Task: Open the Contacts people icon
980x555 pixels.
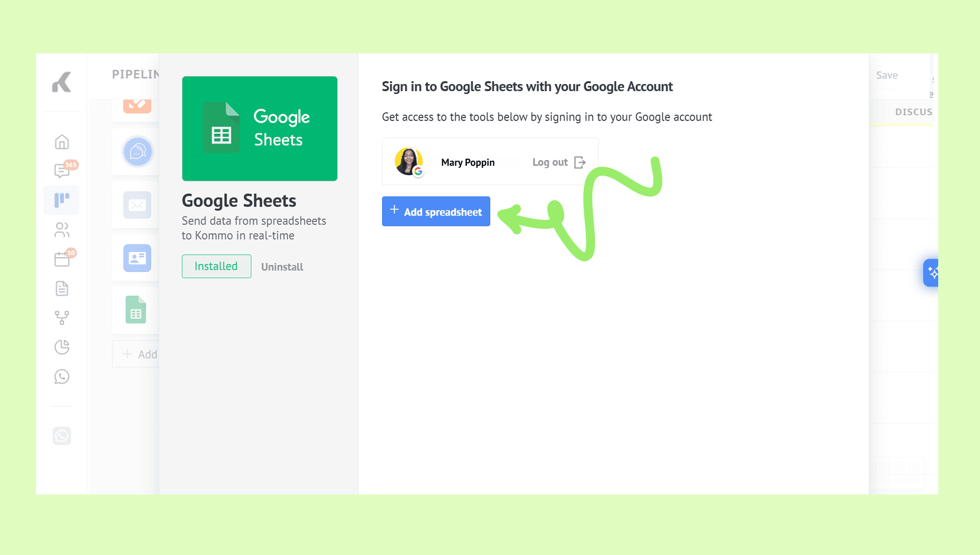Action: (x=62, y=230)
